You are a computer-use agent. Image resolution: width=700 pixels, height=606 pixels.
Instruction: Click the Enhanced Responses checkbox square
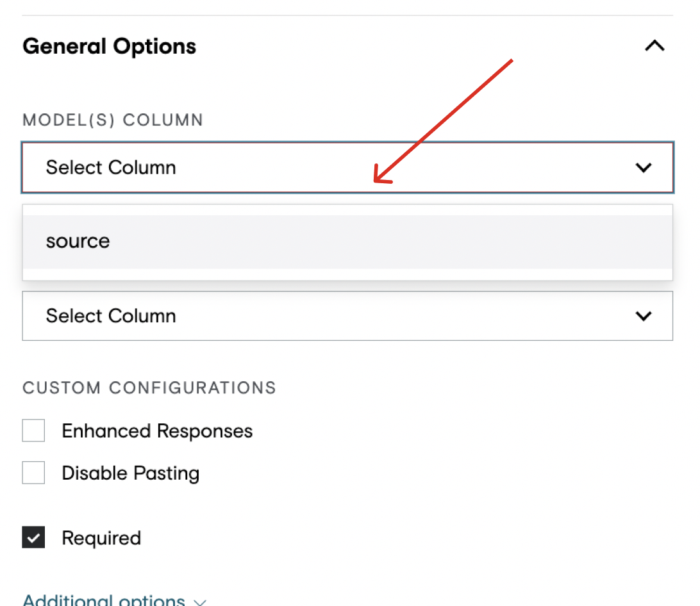[33, 430]
